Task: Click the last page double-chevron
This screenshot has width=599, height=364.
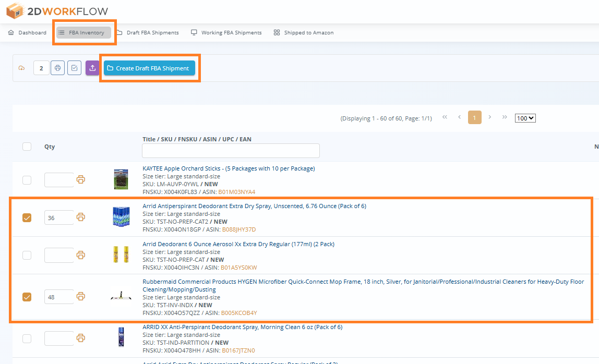Action: click(x=504, y=117)
